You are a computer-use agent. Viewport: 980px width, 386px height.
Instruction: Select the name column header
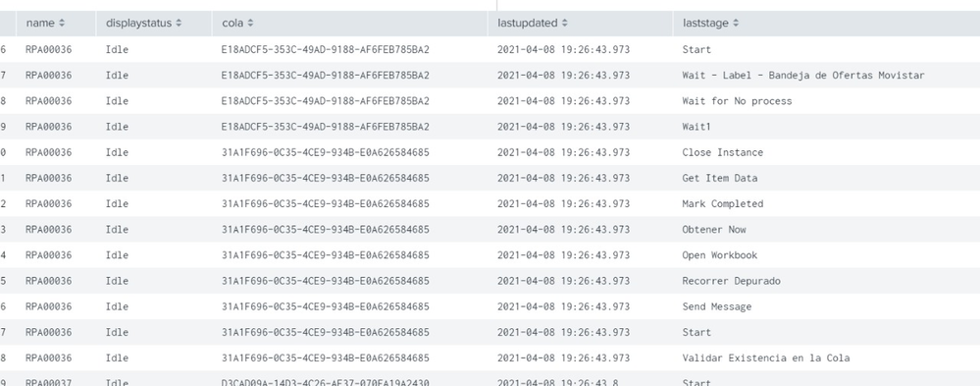[x=56, y=24]
